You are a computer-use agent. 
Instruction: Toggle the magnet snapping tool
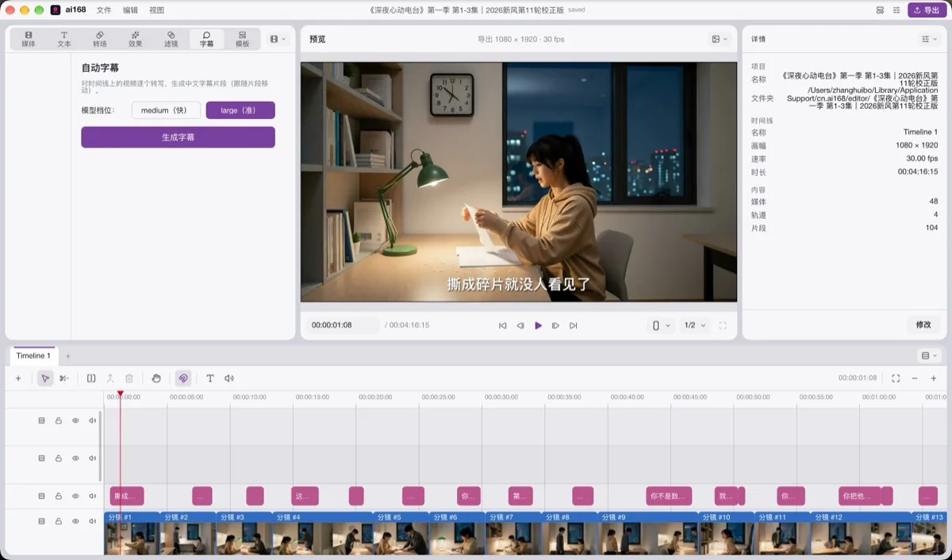183,378
